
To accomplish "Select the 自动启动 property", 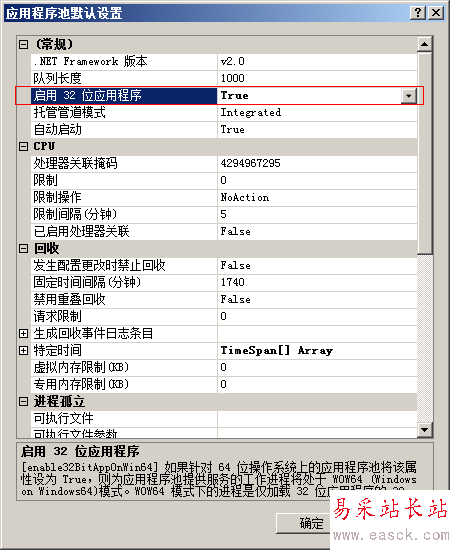I will (124, 129).
